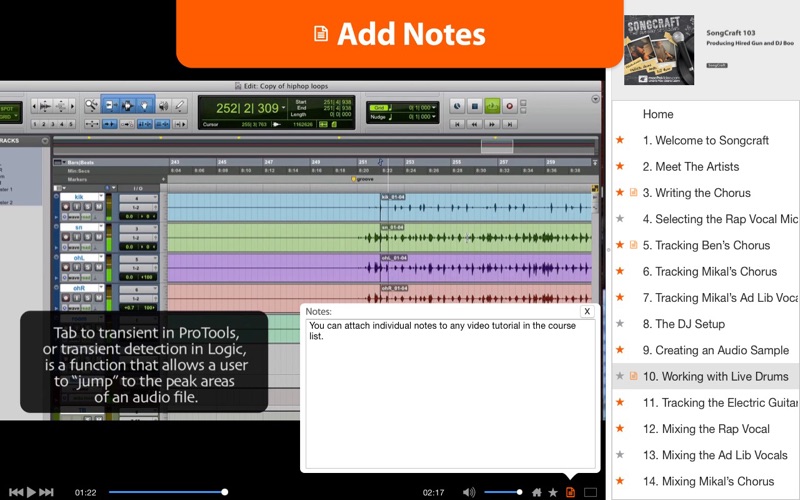Select the Selector tool in Pro Tools

[128, 106]
